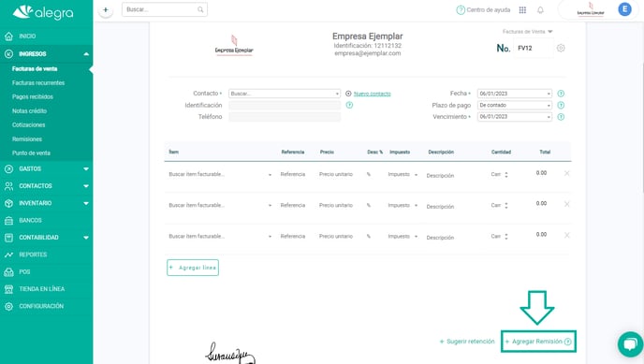Click first row Precio unitario field
Screen dimensions: 644x364
click(x=336, y=174)
